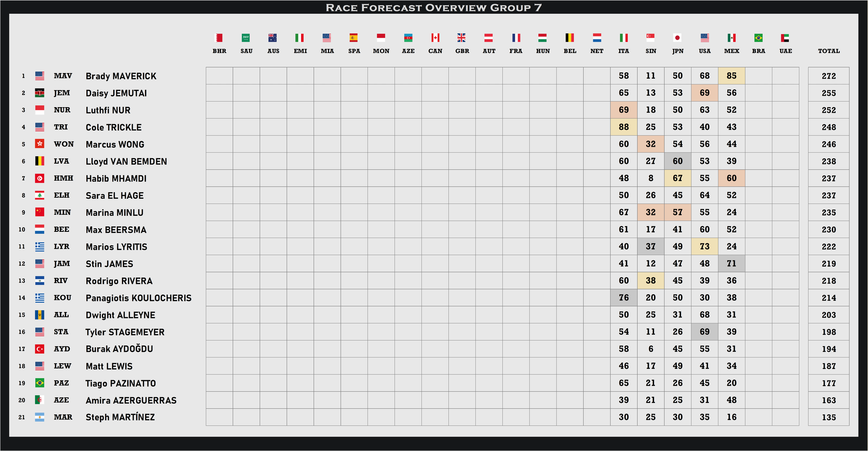Click the Bahrain flag above BHR
868x451 pixels.
[x=219, y=38]
